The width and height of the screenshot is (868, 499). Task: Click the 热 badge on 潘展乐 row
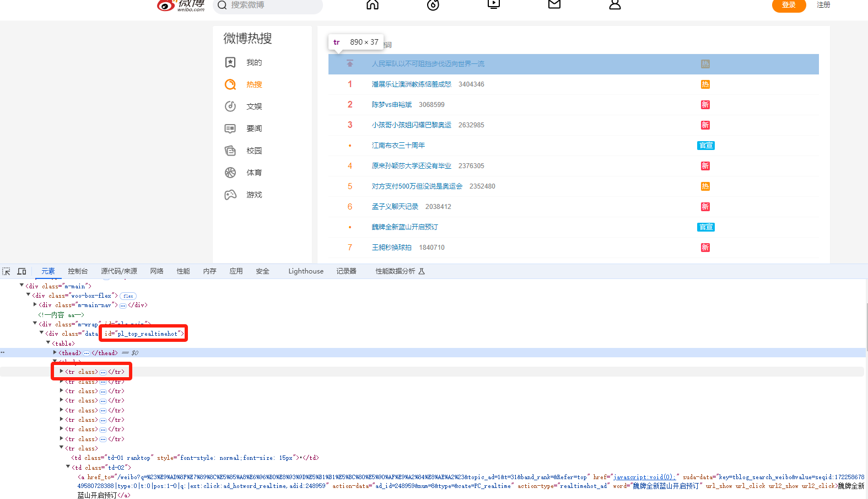pos(705,84)
